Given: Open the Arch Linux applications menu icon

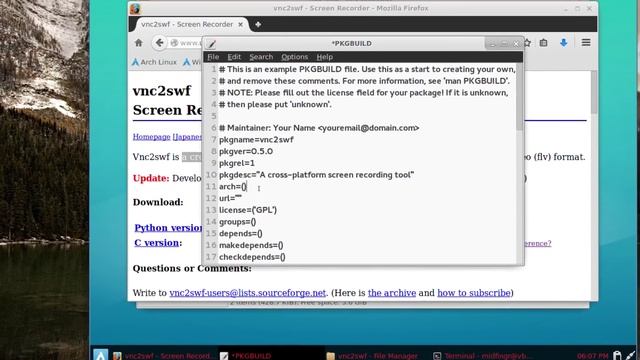Looking at the screenshot, I should [100, 354].
